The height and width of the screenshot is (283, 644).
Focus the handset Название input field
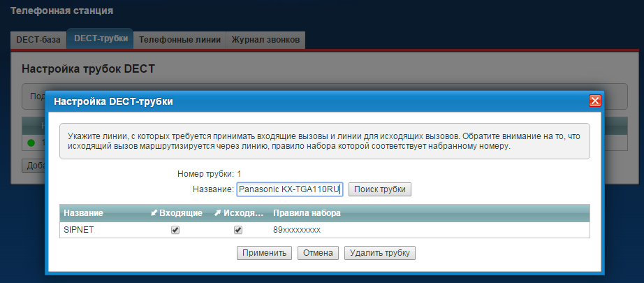tap(288, 189)
